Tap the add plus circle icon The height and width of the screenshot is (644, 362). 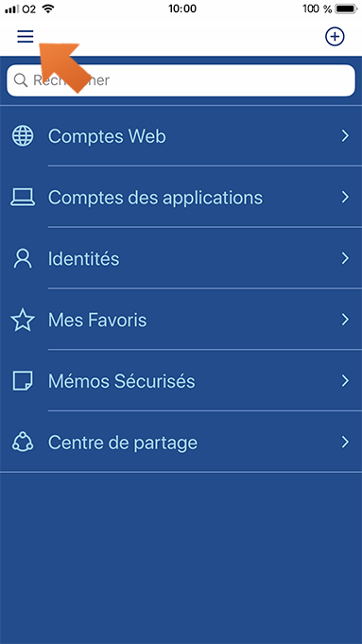click(335, 37)
